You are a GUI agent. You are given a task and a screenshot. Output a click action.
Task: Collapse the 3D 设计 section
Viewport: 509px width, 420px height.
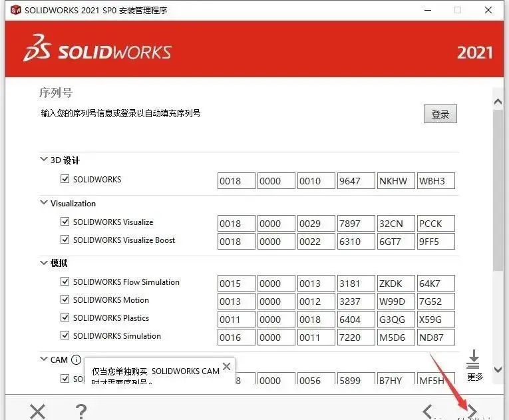click(x=43, y=160)
